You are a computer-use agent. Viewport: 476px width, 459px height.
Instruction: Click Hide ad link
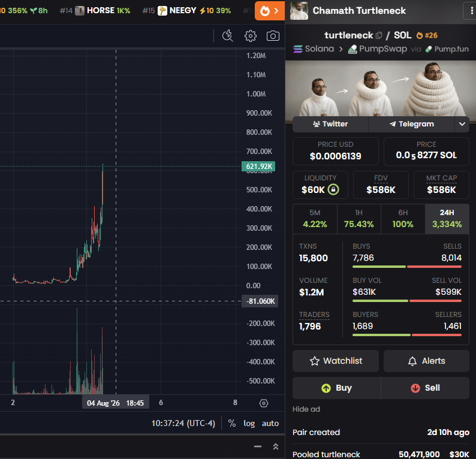(306, 409)
